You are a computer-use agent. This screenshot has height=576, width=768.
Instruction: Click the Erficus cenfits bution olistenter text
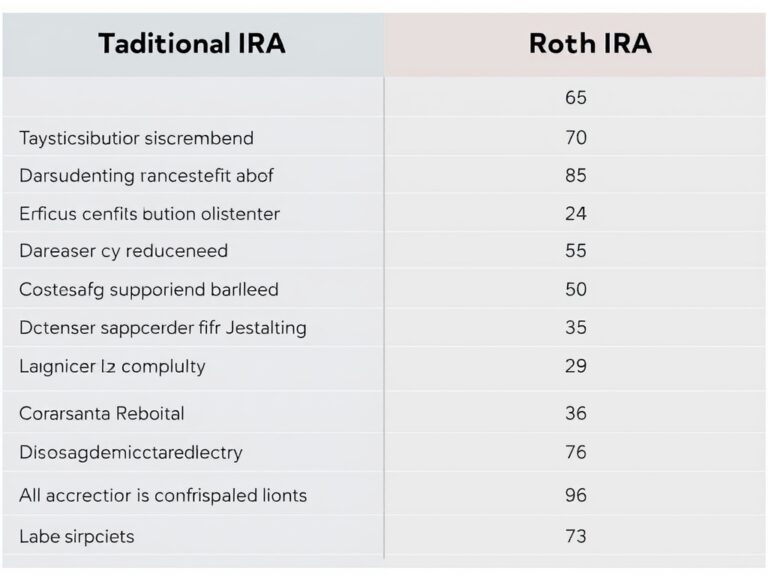[x=149, y=214]
